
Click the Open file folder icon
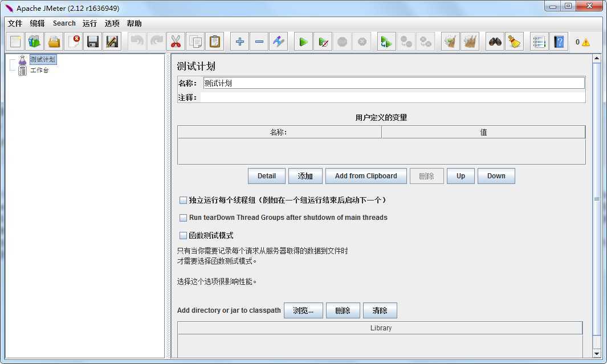click(54, 42)
